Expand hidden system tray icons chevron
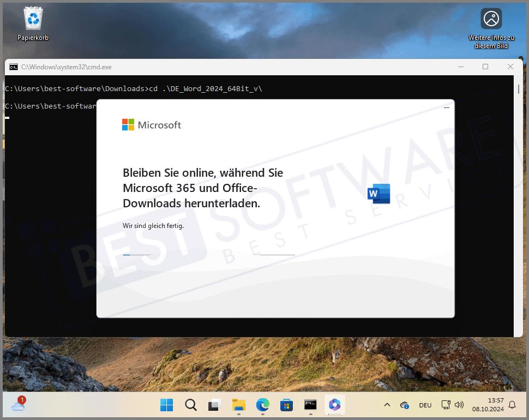529x420 pixels. [x=387, y=405]
